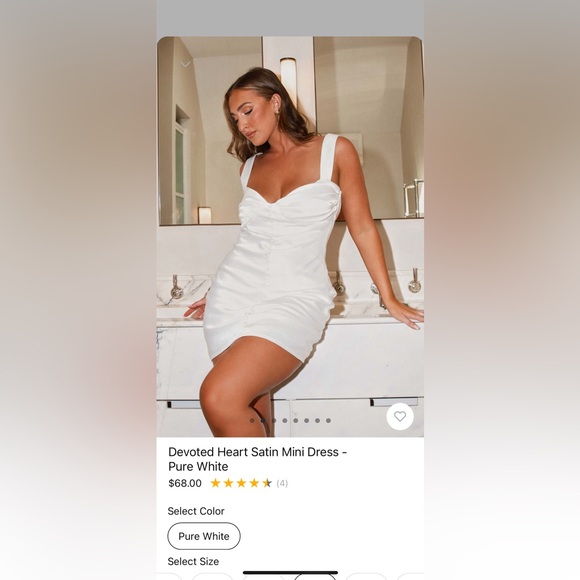Select the Pure White color option
The width and height of the screenshot is (580, 580).
coord(204,536)
